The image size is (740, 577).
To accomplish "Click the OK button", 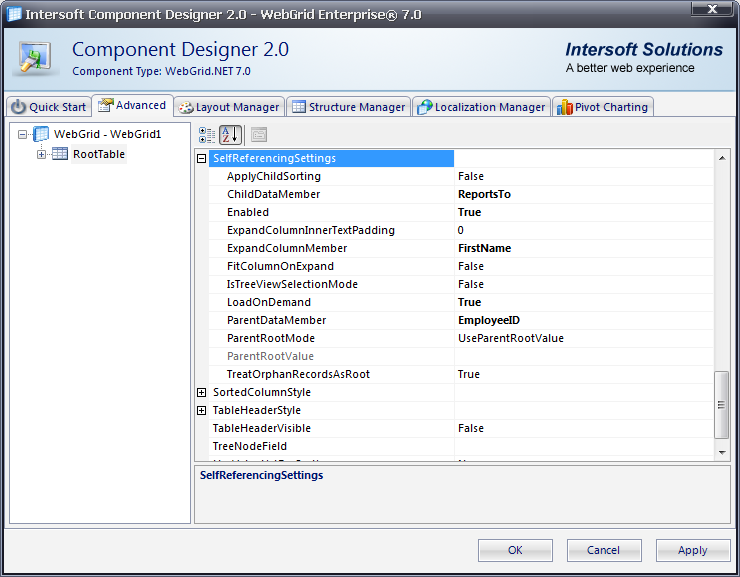I will [x=515, y=550].
